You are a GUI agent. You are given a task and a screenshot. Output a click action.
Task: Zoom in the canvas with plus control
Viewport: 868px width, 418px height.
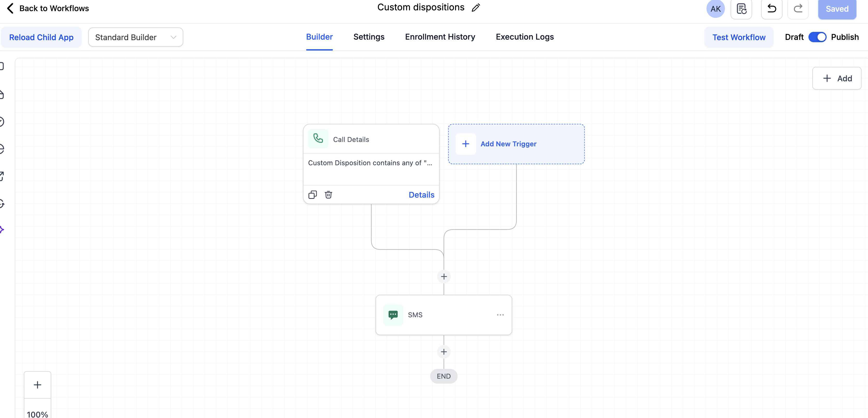tap(38, 385)
